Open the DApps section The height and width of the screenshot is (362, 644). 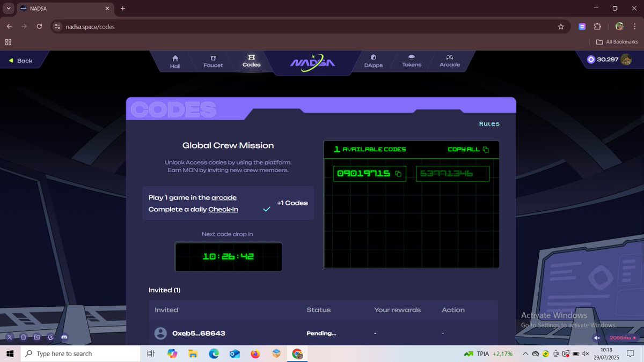tap(374, 61)
